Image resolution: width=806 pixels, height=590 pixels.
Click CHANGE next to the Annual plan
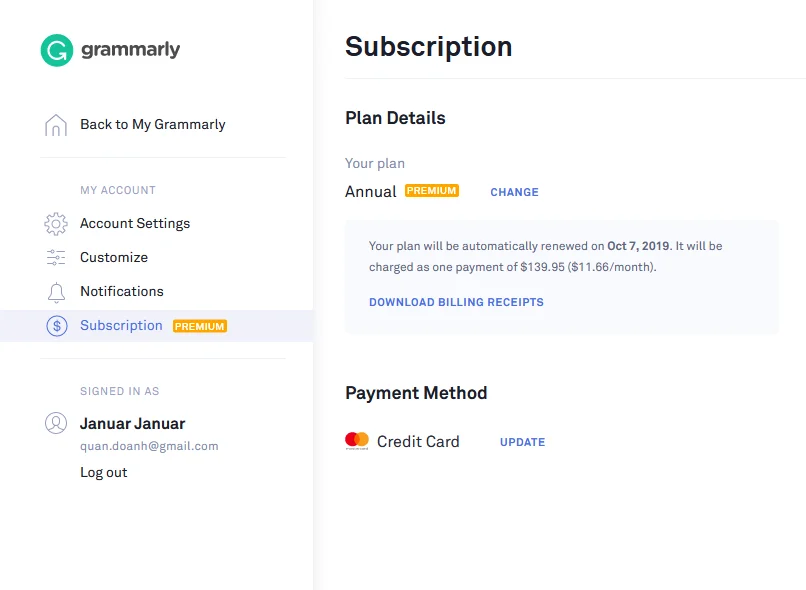click(514, 192)
